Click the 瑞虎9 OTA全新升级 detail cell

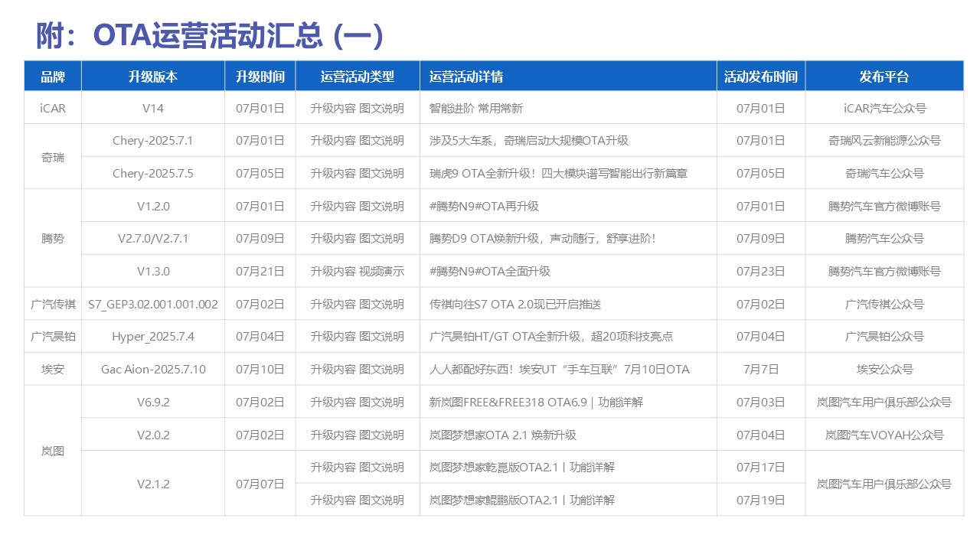coord(568,173)
